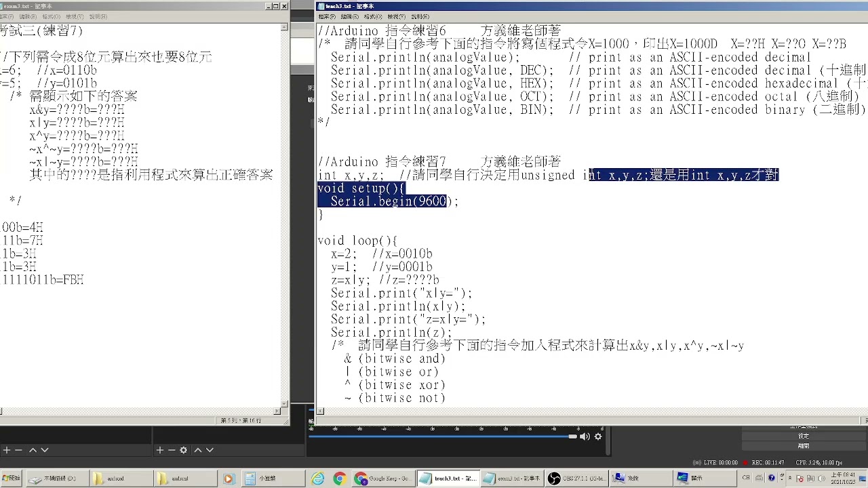Image resolution: width=868 pixels, height=488 pixels.
Task: Move OBS scene down with arrow
Action: (45, 450)
